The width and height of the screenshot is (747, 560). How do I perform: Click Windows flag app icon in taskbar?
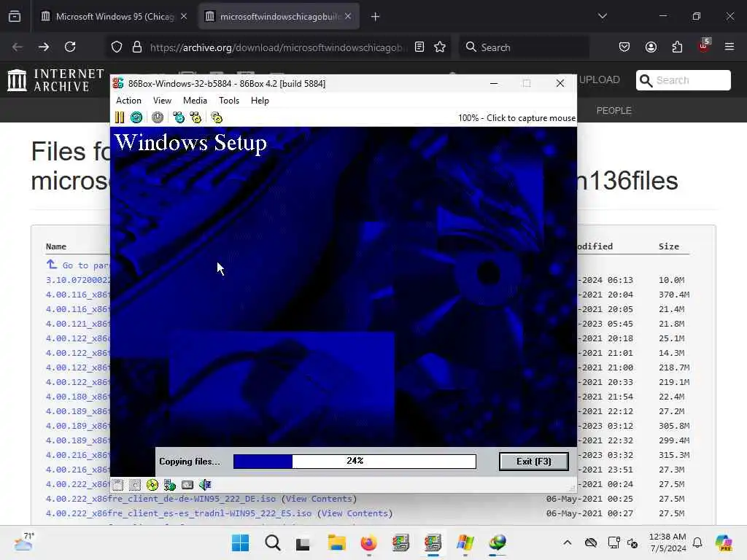pos(465,542)
